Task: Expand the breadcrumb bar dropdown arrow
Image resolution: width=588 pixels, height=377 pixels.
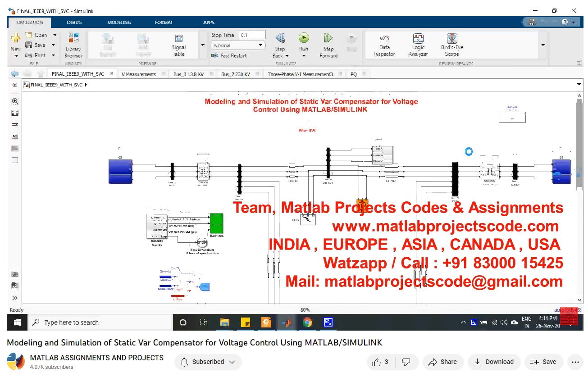Action: [x=579, y=85]
